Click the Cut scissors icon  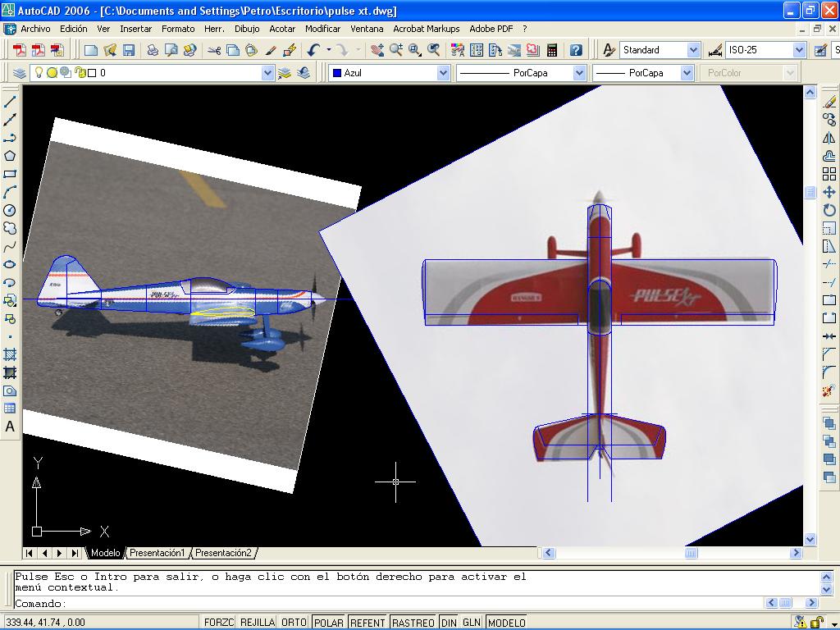214,50
